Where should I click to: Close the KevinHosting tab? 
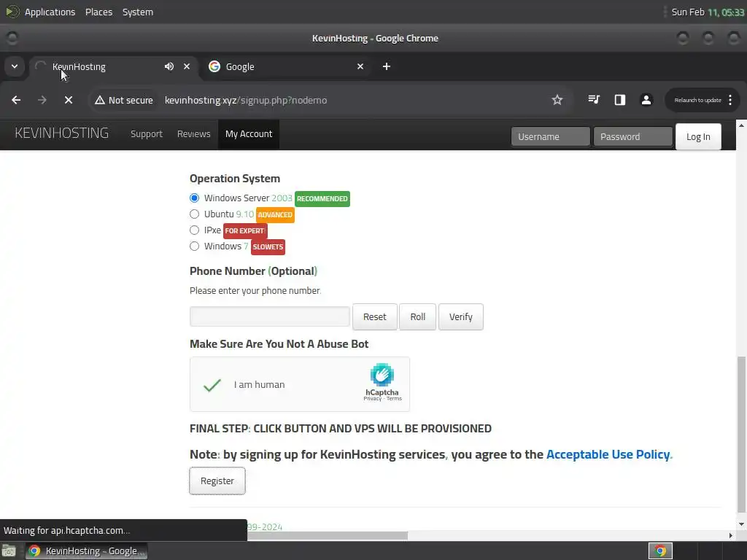point(187,66)
